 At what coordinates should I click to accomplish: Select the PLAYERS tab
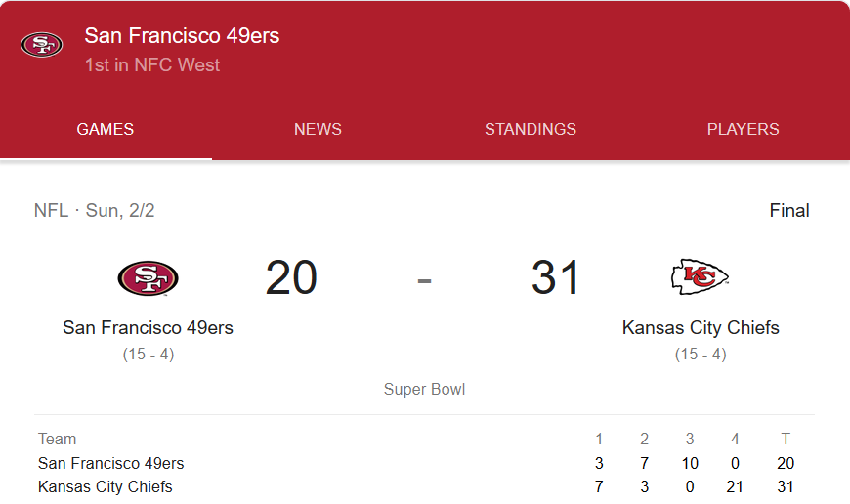point(743,129)
